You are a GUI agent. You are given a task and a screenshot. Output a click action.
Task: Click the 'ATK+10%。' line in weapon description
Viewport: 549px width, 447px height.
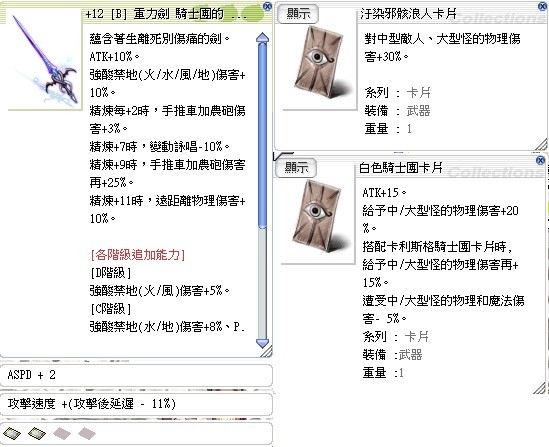point(114,56)
